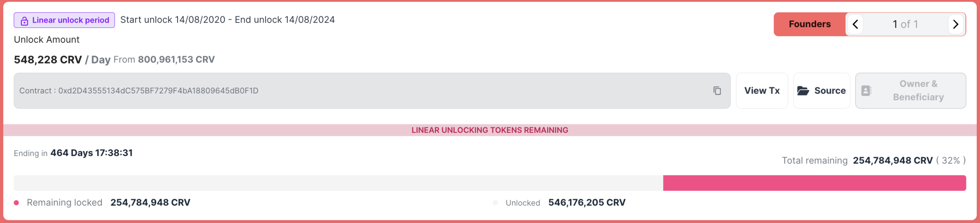Click the Linear Unlocking Tokens Remaining banner

coord(490,130)
